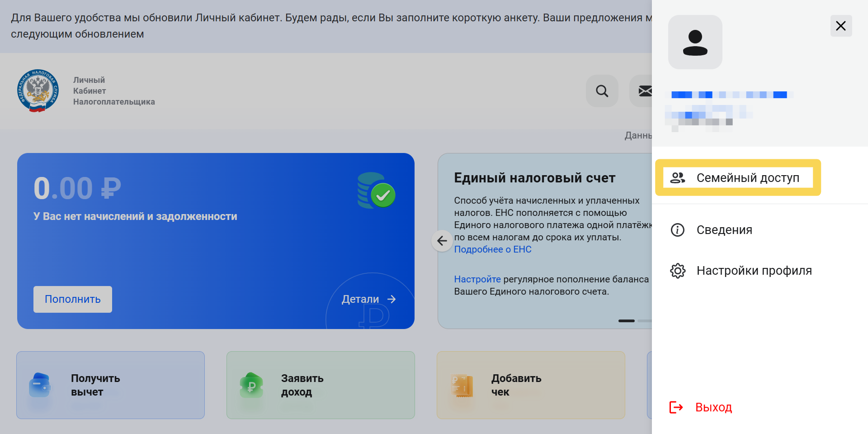Follow the Настройте link
This screenshot has height=434, width=868.
tap(477, 279)
